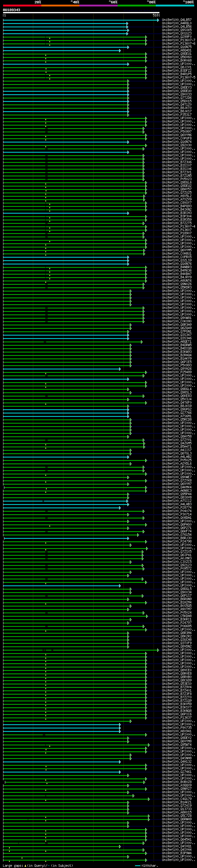This screenshot has width=197, height=868.
Task: Click the purple ~60% identity color segment
Action: pyautogui.click(x=99, y=6)
